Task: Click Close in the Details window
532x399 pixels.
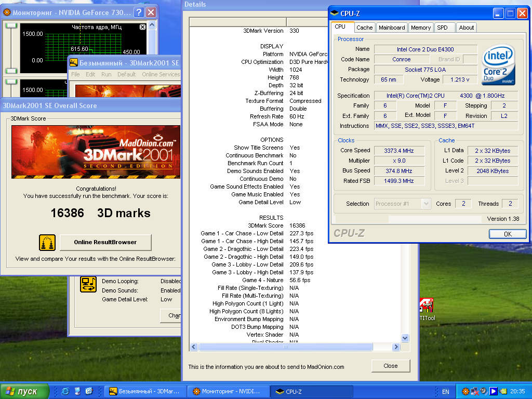Action: (x=391, y=366)
